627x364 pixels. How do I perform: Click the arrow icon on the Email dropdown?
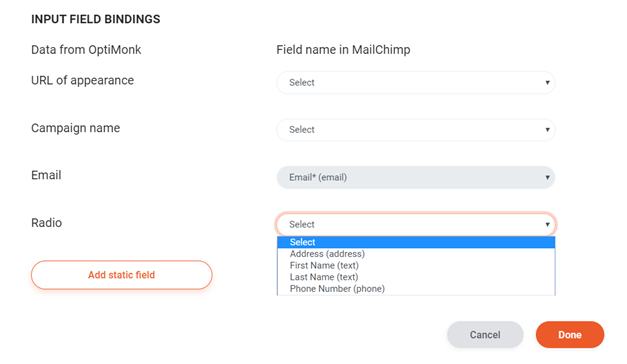click(x=547, y=177)
